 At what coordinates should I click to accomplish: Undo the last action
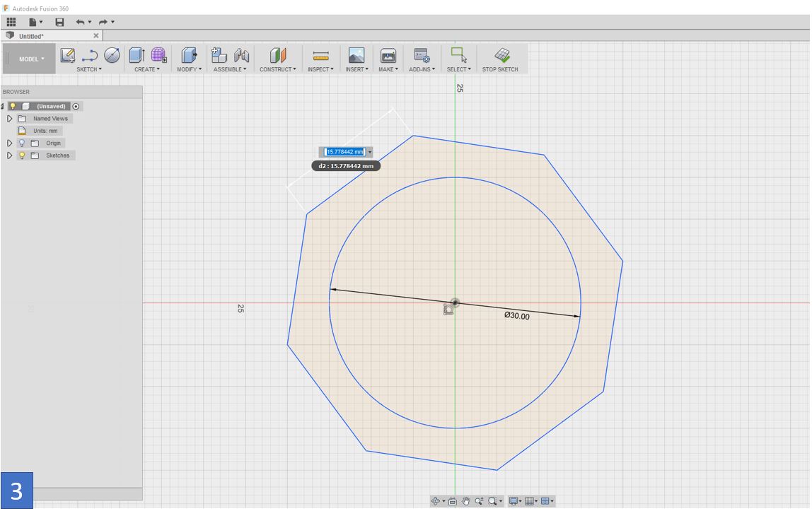(80, 22)
